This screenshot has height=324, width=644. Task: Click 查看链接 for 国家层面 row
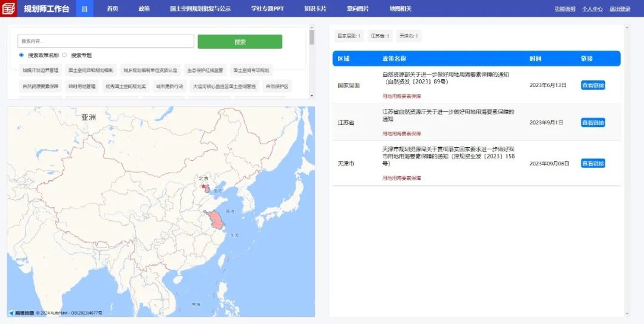coord(593,85)
